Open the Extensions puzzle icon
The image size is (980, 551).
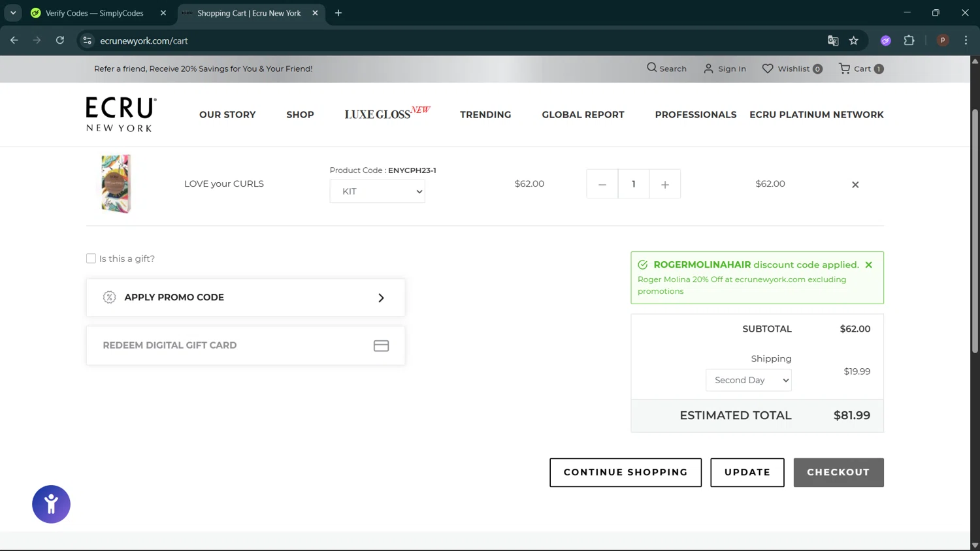(x=909, y=40)
